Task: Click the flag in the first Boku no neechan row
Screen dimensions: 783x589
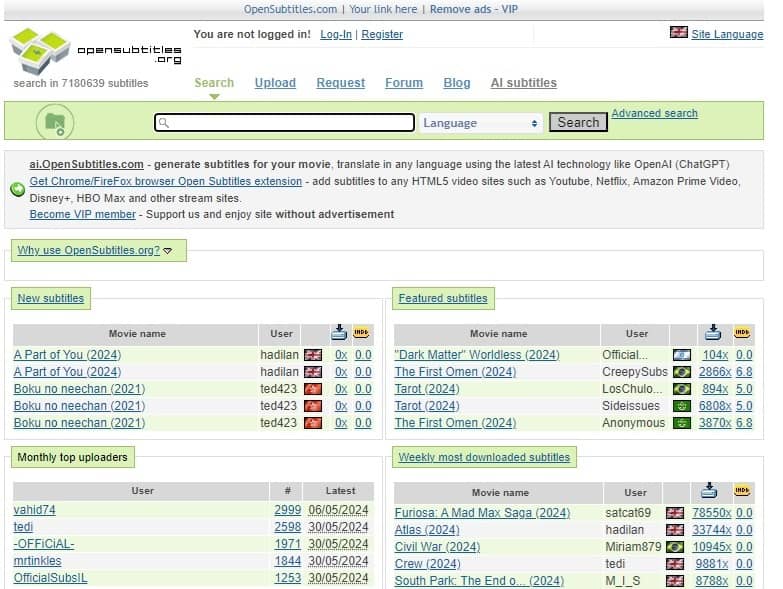Action: 313,389
